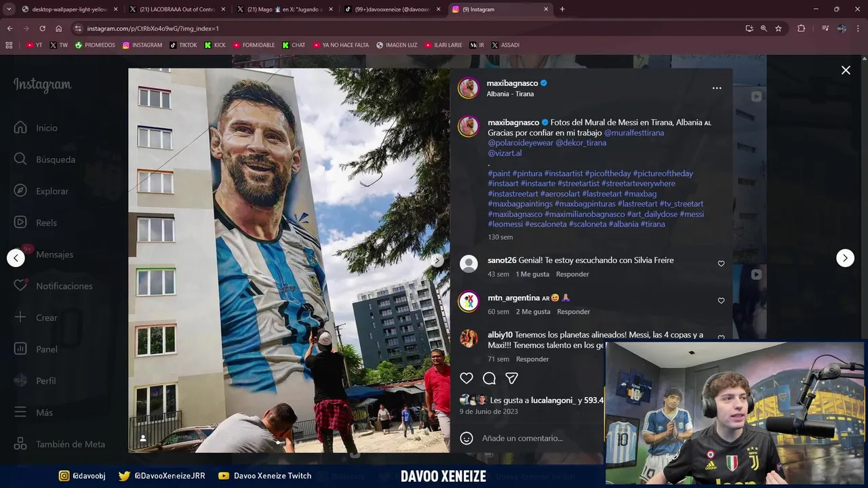Open Panel in Instagram sidebar

[37, 349]
